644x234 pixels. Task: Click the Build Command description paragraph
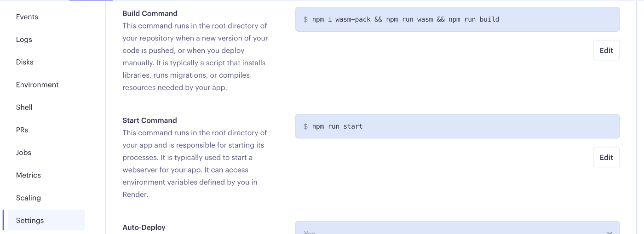195,57
